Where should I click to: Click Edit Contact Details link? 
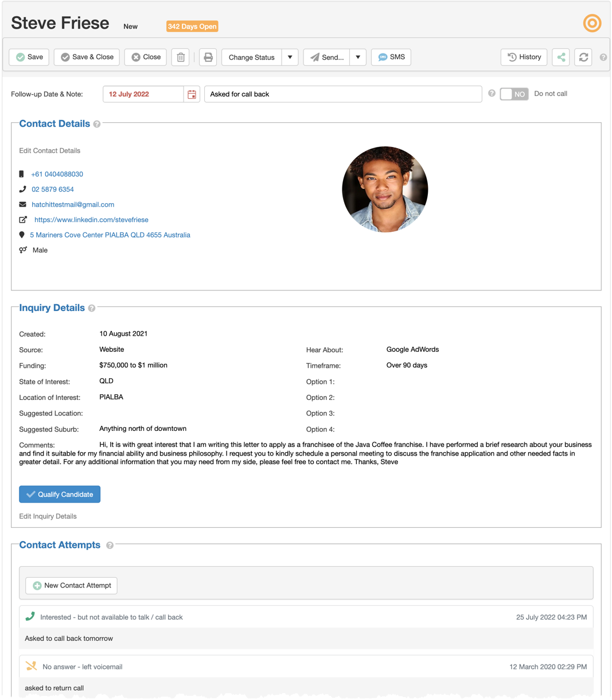pos(50,151)
